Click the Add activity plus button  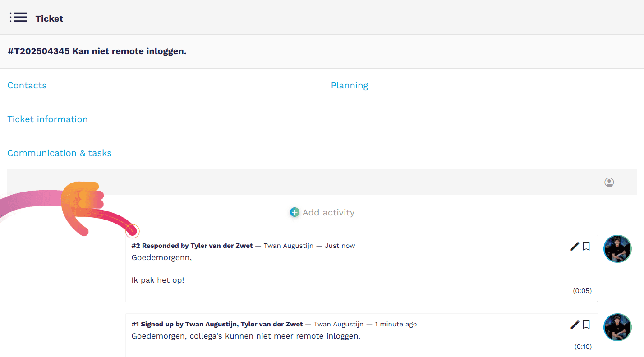point(294,212)
